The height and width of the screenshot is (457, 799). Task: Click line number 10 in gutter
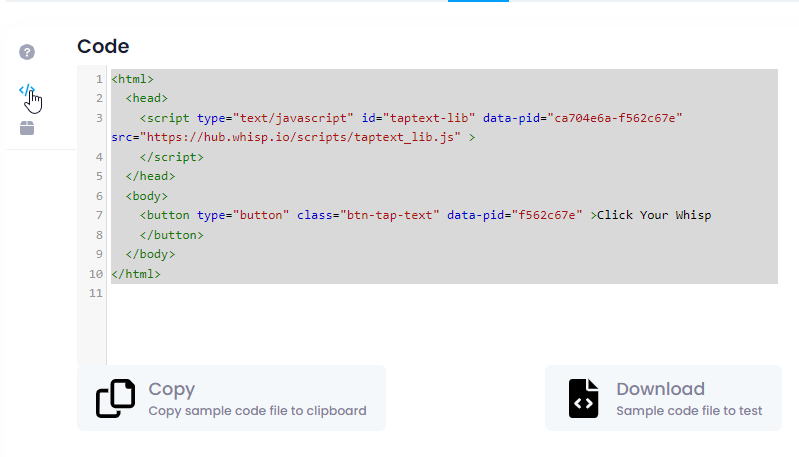[96, 274]
